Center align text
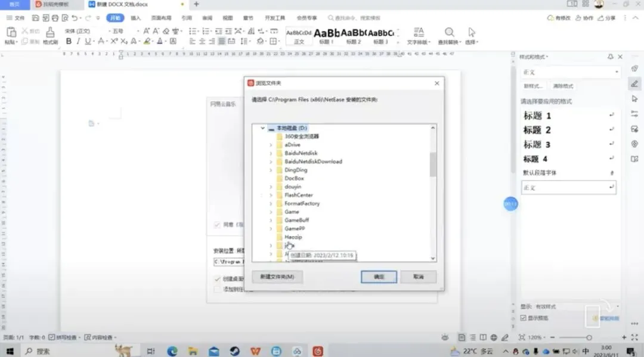This screenshot has width=644, height=357. (202, 41)
